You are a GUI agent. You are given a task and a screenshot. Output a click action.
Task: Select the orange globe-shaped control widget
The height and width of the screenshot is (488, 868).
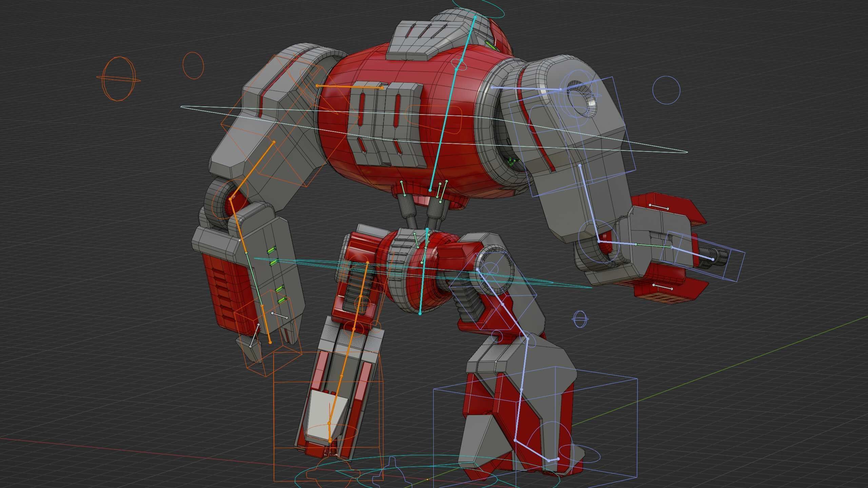118,79
